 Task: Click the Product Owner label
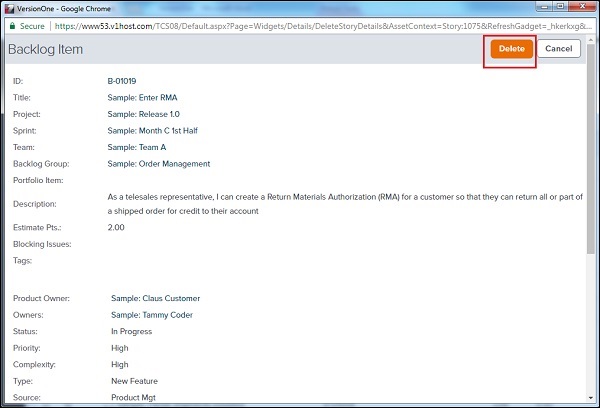41,298
